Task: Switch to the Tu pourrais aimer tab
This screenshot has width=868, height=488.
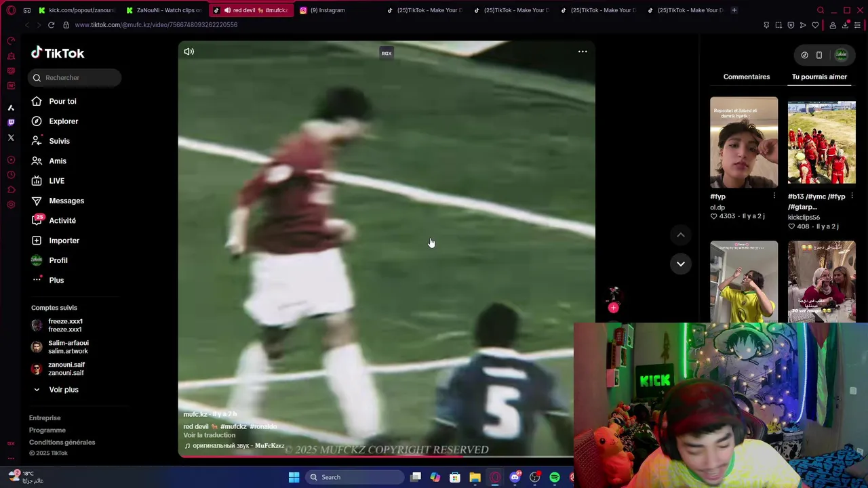Action: 819,77
